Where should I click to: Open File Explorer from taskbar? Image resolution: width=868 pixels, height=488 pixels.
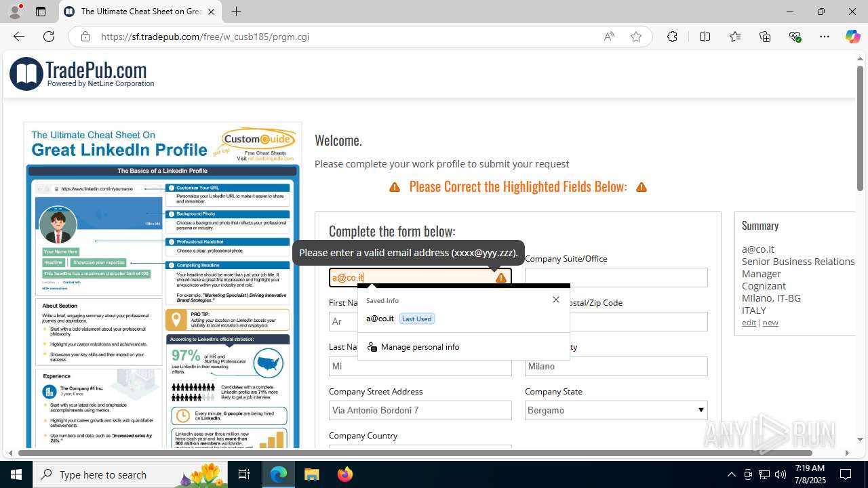tap(311, 474)
